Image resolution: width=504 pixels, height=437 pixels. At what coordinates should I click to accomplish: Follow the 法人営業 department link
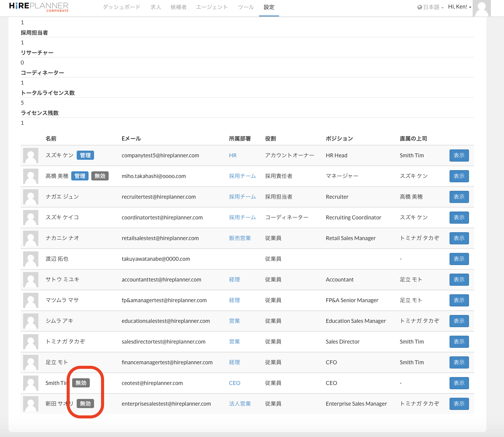pos(240,404)
